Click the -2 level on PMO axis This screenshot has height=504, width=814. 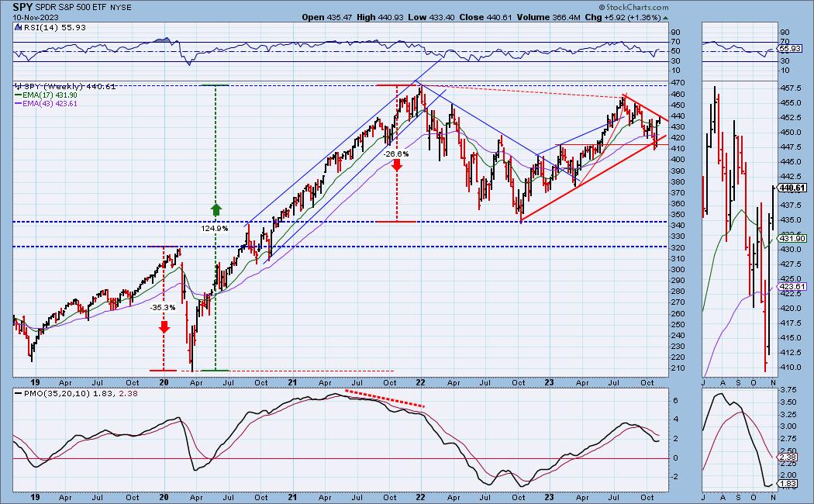coord(675,477)
